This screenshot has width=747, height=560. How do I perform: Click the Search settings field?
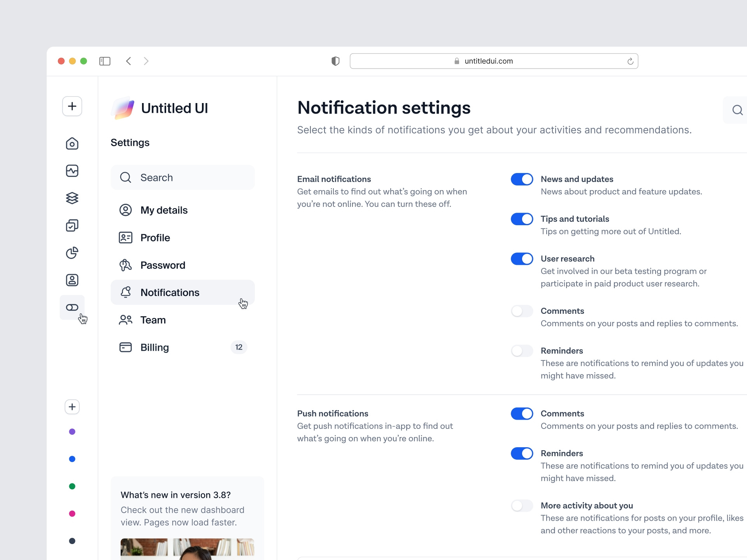click(x=182, y=177)
